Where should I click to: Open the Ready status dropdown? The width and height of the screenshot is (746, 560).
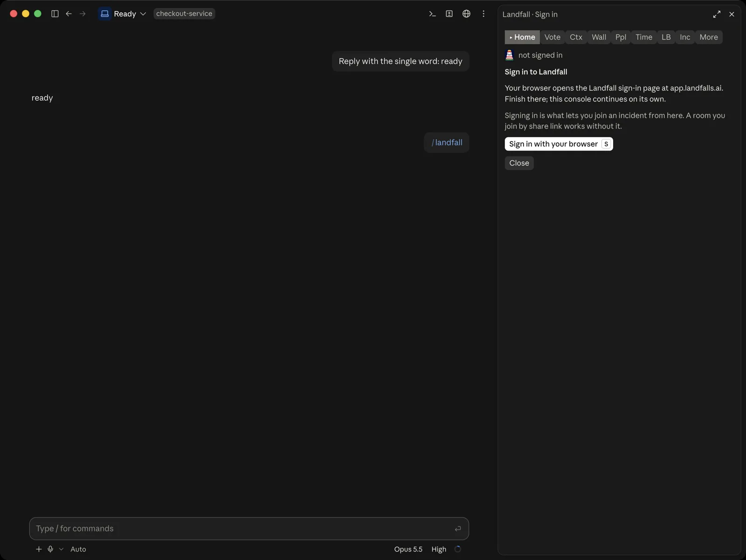pyautogui.click(x=130, y=14)
